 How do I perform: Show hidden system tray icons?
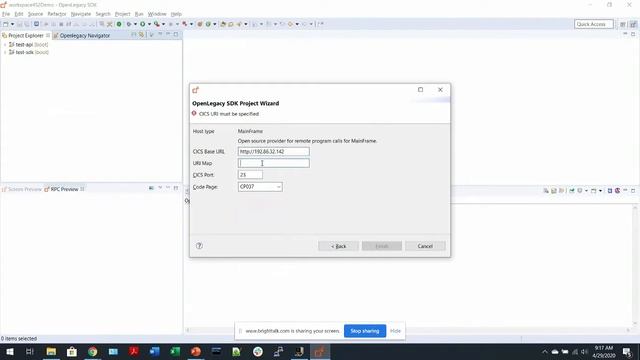click(x=544, y=351)
